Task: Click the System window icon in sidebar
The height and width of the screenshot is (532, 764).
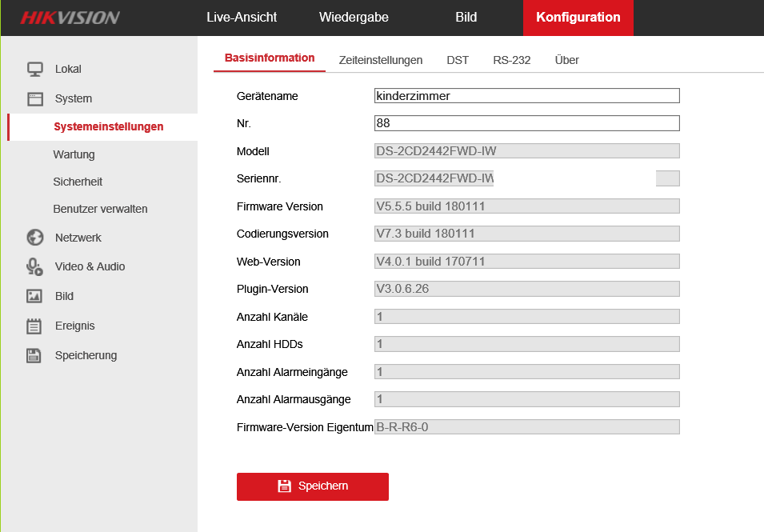Action: pyautogui.click(x=34, y=99)
